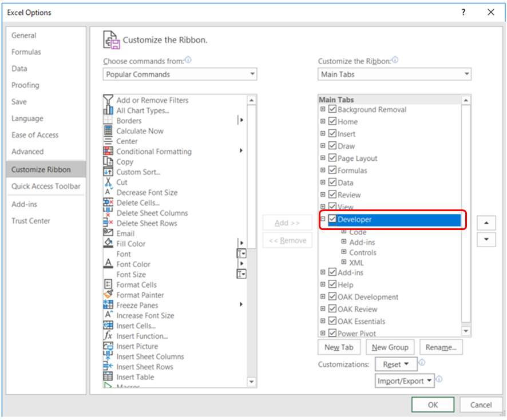Click the Conditional Formatting icon

point(108,151)
